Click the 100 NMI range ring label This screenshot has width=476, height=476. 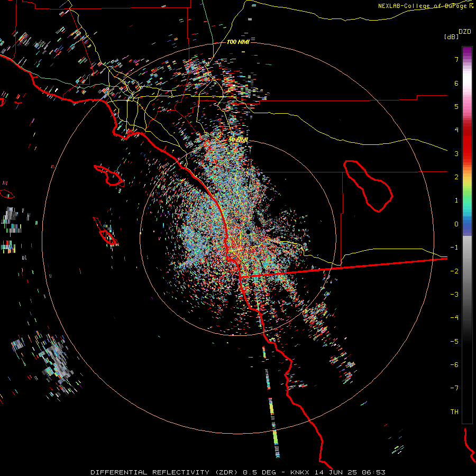click(x=238, y=42)
